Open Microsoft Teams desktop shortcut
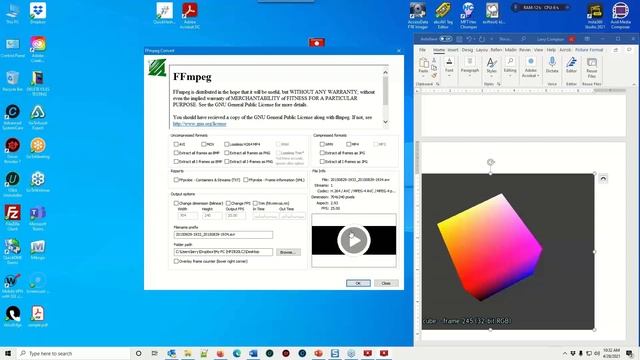 pyautogui.click(x=38, y=218)
